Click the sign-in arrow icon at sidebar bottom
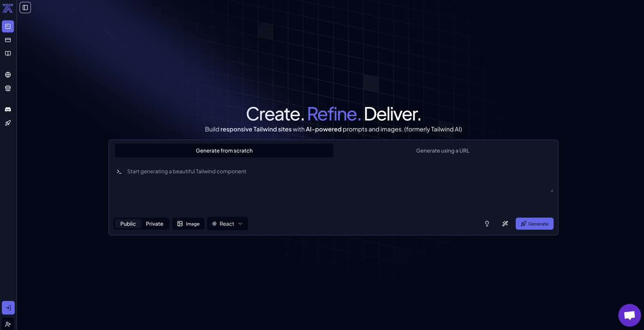 pos(8,308)
